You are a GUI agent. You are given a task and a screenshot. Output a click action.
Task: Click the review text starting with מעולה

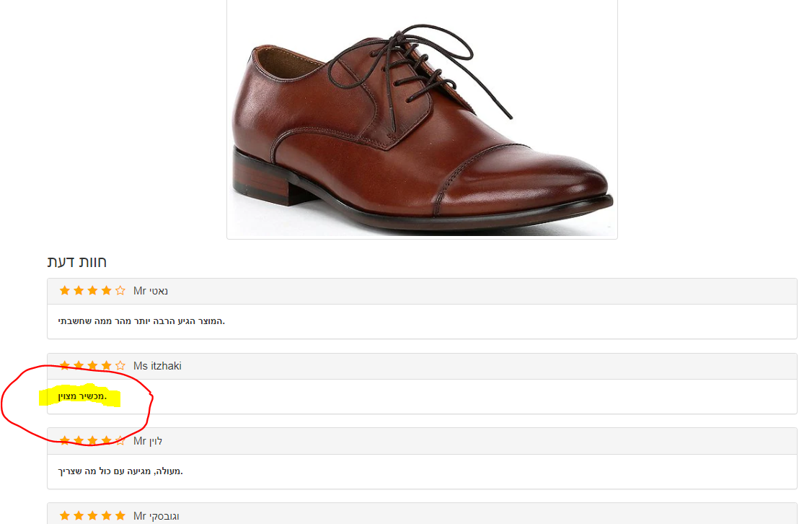[x=120, y=471]
